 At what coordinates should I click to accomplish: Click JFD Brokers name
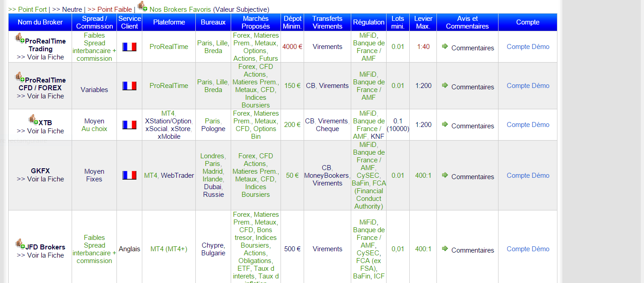(x=45, y=247)
